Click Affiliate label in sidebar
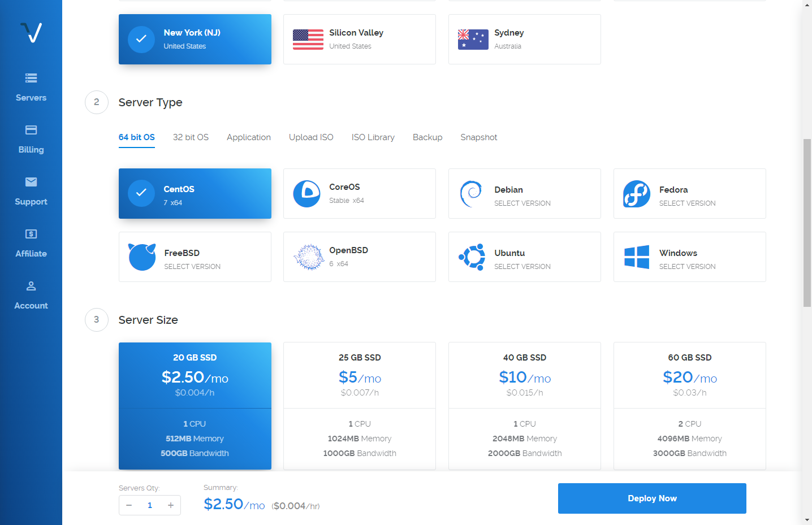The height and width of the screenshot is (525, 812). [31, 254]
